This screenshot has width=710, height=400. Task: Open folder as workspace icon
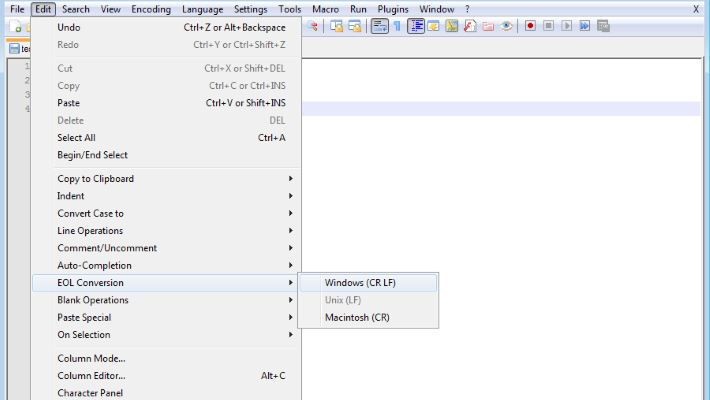[488, 26]
